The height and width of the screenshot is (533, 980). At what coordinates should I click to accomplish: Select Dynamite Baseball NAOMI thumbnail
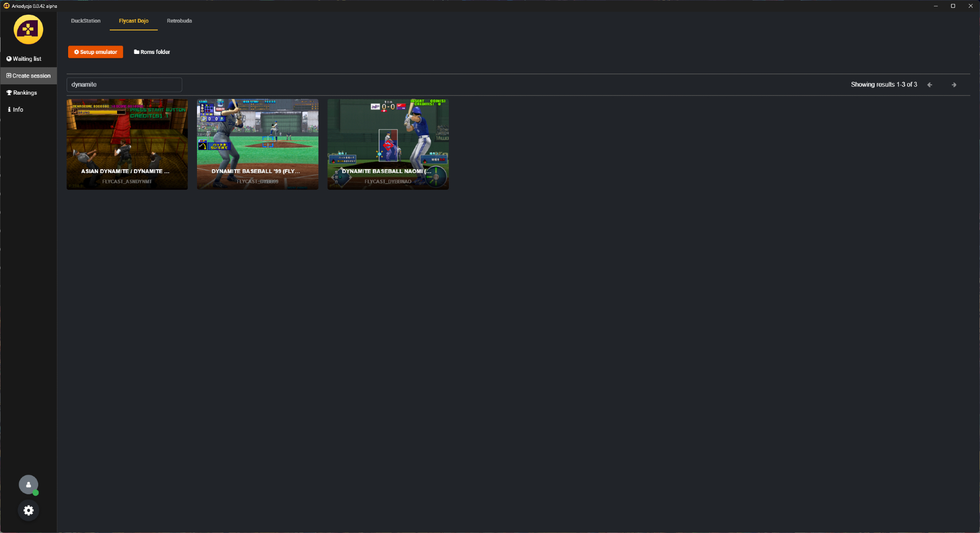(388, 144)
